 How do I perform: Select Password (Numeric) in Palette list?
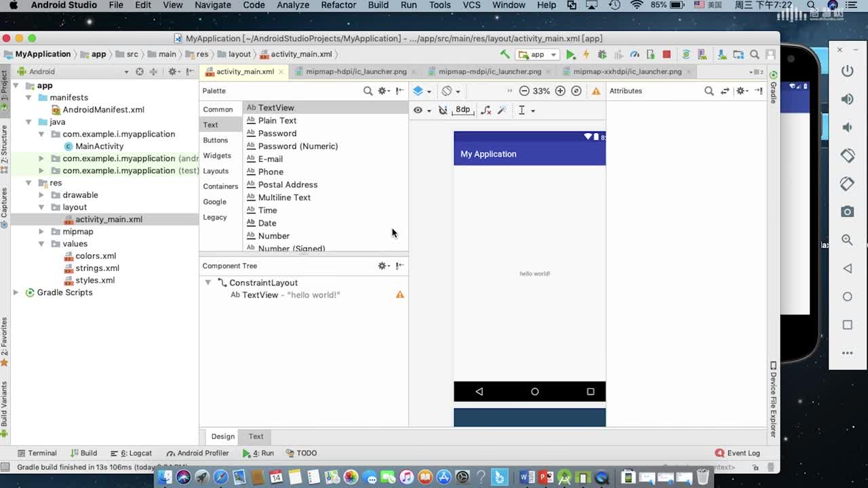(298, 146)
